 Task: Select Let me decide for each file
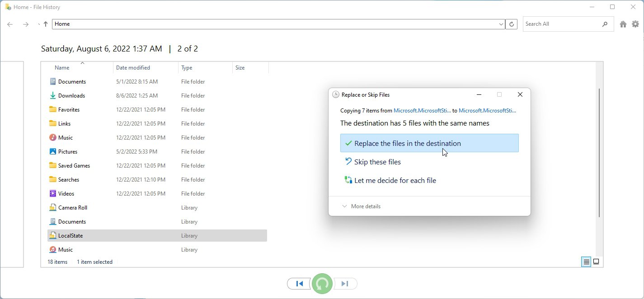395,180
